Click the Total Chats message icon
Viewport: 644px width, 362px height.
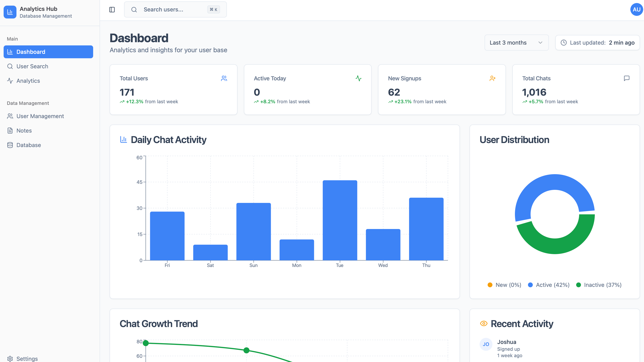(627, 78)
